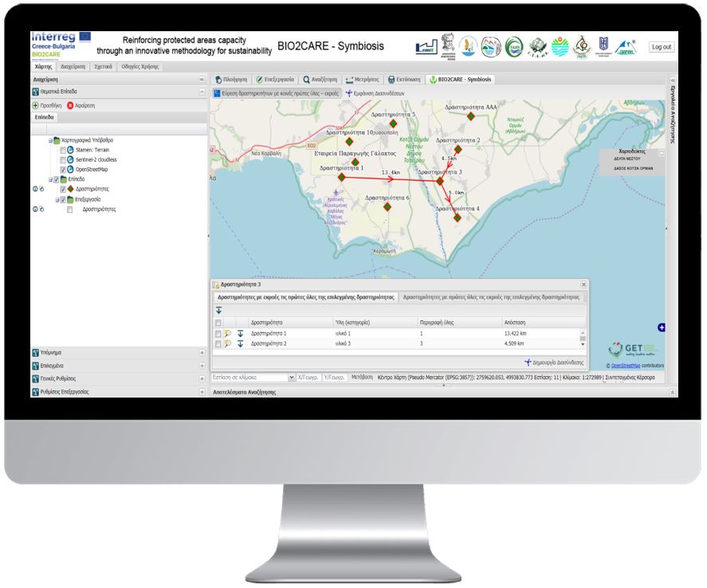707x588 pixels.
Task: Select the Επεξεργασία toolbar tab
Action: click(x=275, y=80)
